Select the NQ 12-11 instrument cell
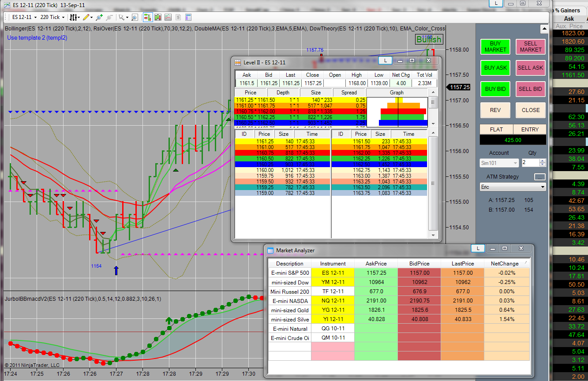The image size is (588, 381). pos(333,301)
